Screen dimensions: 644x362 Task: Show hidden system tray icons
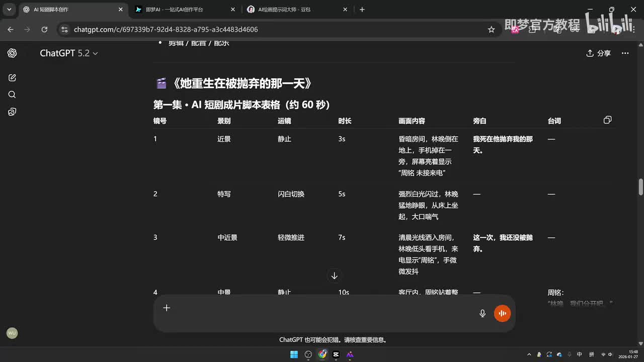(529, 354)
